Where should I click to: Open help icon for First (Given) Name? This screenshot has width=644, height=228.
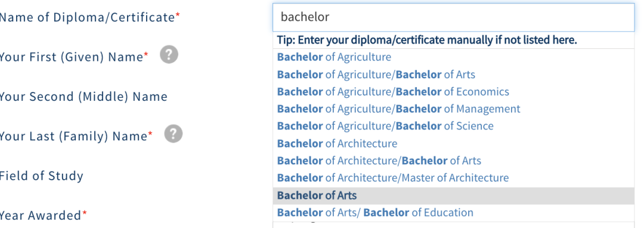[x=169, y=55]
